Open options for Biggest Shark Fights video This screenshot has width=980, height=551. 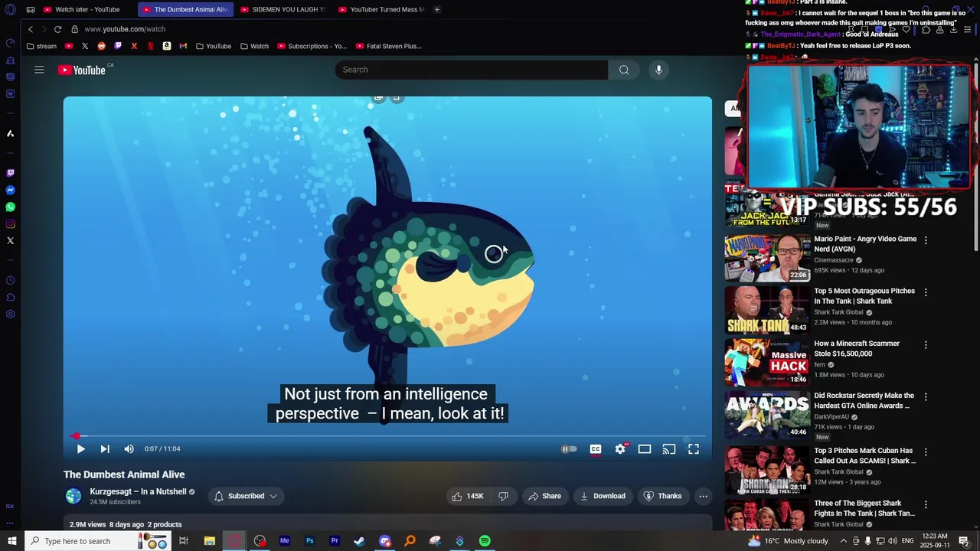(x=926, y=505)
